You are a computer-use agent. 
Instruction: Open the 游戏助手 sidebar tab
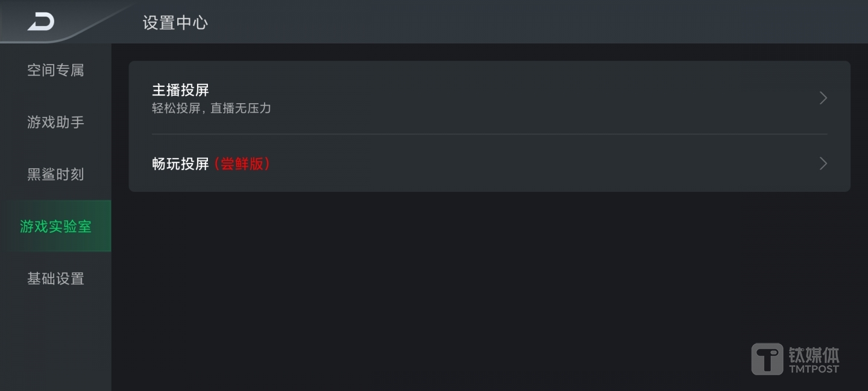click(x=55, y=122)
